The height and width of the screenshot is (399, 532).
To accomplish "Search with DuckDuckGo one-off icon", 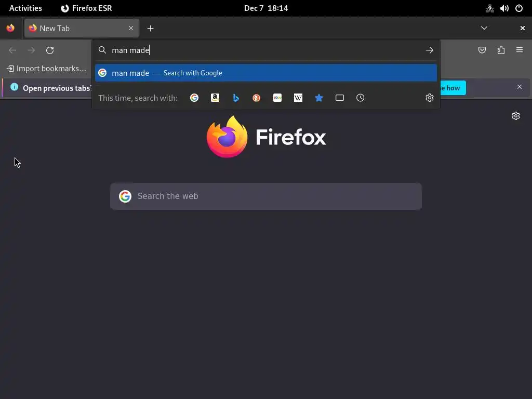I will (257, 98).
